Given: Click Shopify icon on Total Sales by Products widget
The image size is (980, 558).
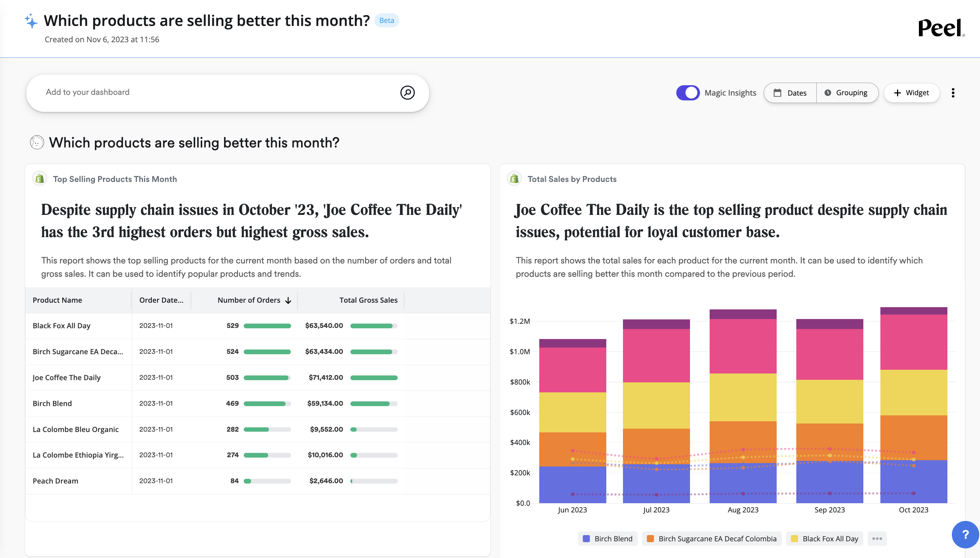Looking at the screenshot, I should (514, 179).
